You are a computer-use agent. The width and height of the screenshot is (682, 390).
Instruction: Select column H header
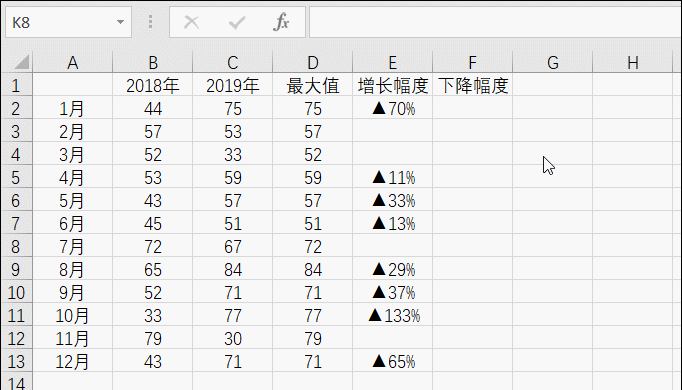tap(633, 63)
